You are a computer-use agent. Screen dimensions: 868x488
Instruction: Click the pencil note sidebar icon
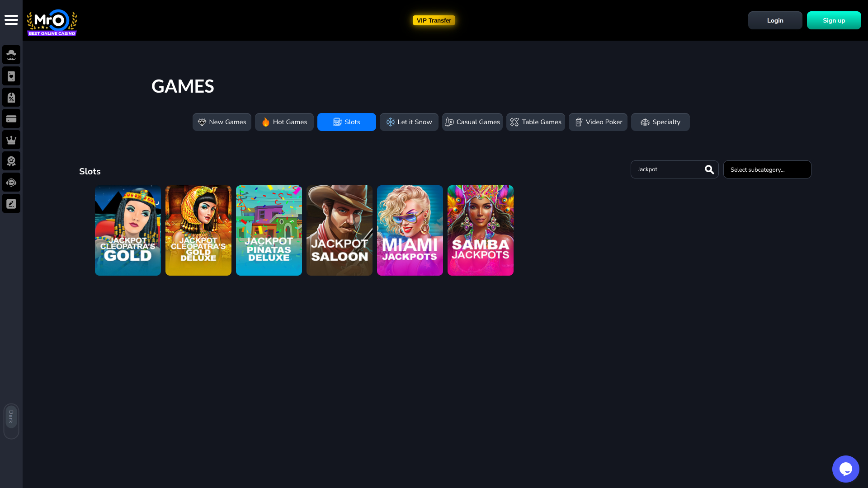11,203
